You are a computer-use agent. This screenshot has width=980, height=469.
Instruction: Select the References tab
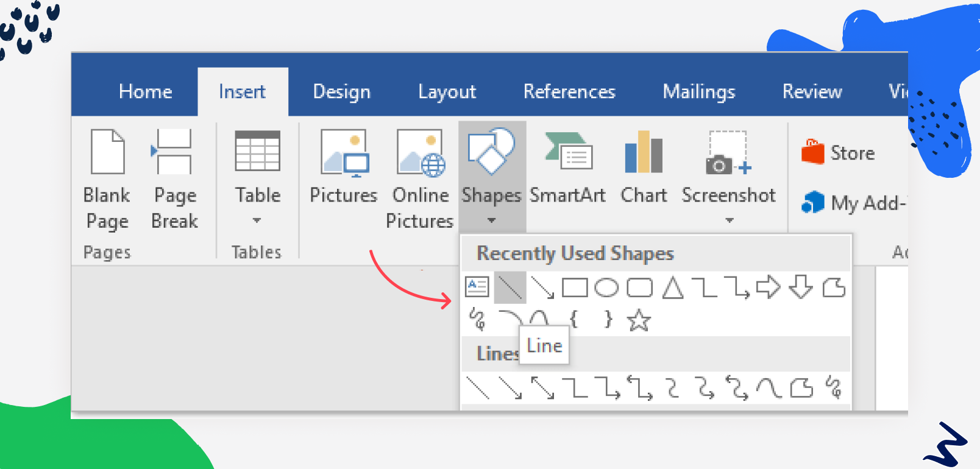point(569,91)
